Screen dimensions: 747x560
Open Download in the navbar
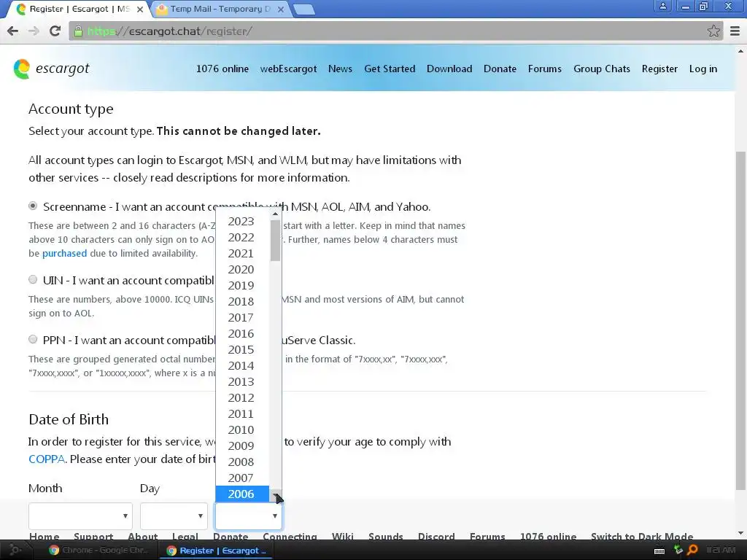(x=449, y=69)
